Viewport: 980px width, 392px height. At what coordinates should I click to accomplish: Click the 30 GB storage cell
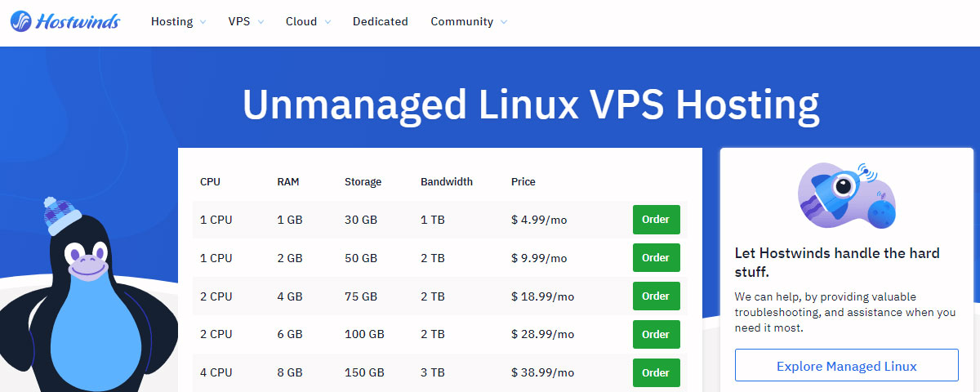click(x=361, y=220)
